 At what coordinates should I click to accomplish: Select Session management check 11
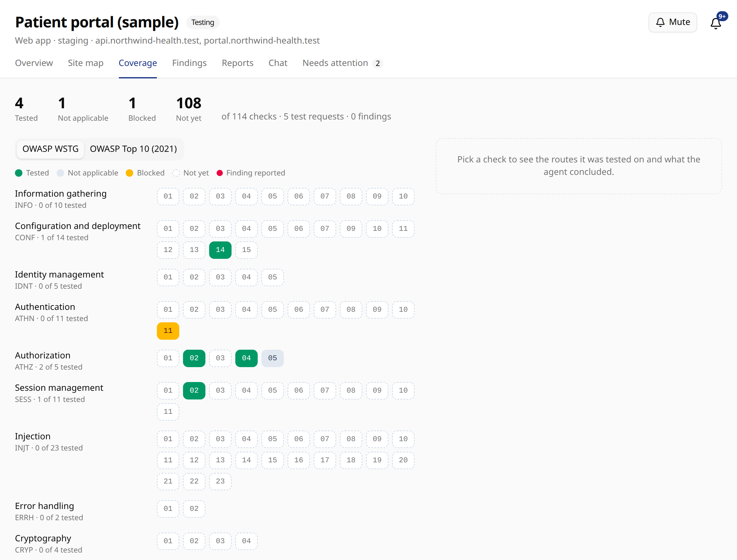pyautogui.click(x=168, y=412)
